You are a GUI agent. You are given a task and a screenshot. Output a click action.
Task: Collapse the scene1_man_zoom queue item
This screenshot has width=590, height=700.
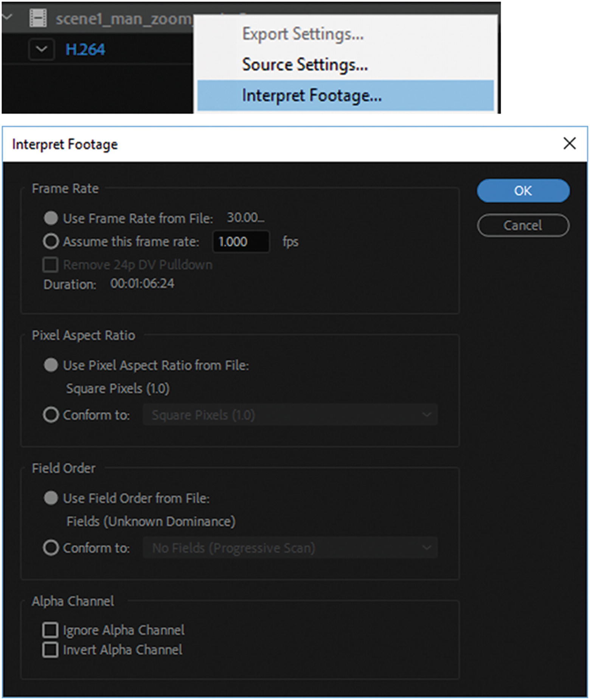pos(8,17)
